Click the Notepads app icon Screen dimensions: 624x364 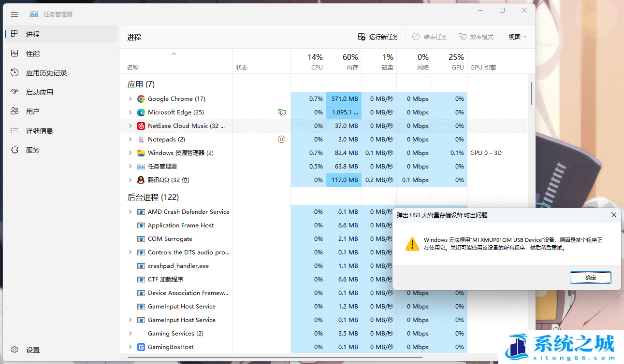[141, 140]
